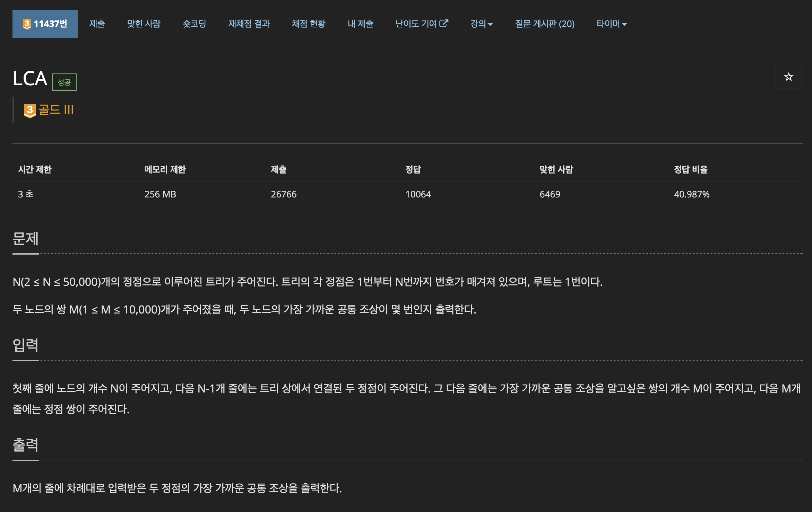
Task: Click the 골드 III difficulty text
Action: pos(56,110)
